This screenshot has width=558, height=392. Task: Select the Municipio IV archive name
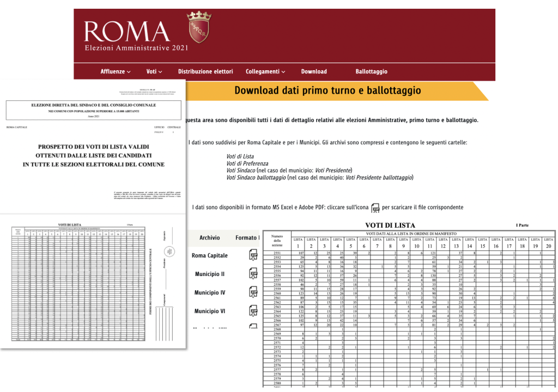coord(210,292)
